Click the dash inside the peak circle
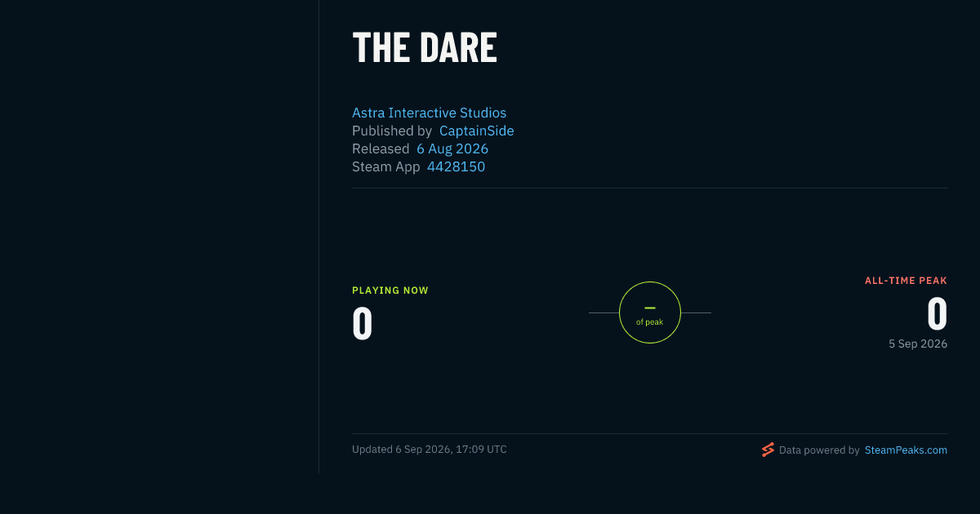 (650, 308)
